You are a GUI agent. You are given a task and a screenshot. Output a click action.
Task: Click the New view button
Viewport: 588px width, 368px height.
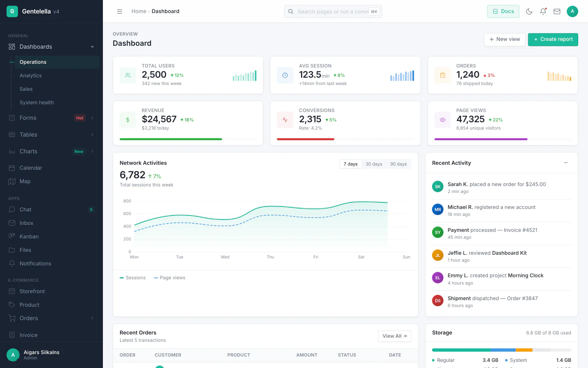click(x=505, y=39)
